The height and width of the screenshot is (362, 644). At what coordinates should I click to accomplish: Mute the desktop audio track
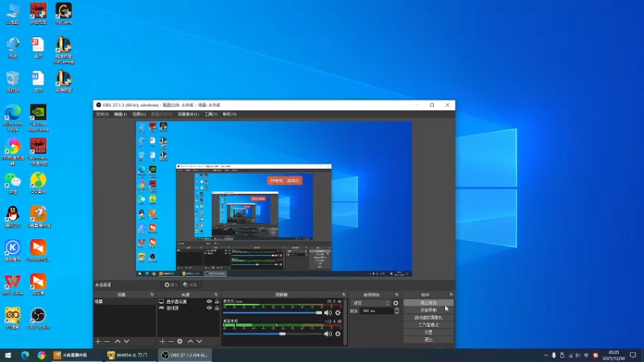(x=328, y=334)
